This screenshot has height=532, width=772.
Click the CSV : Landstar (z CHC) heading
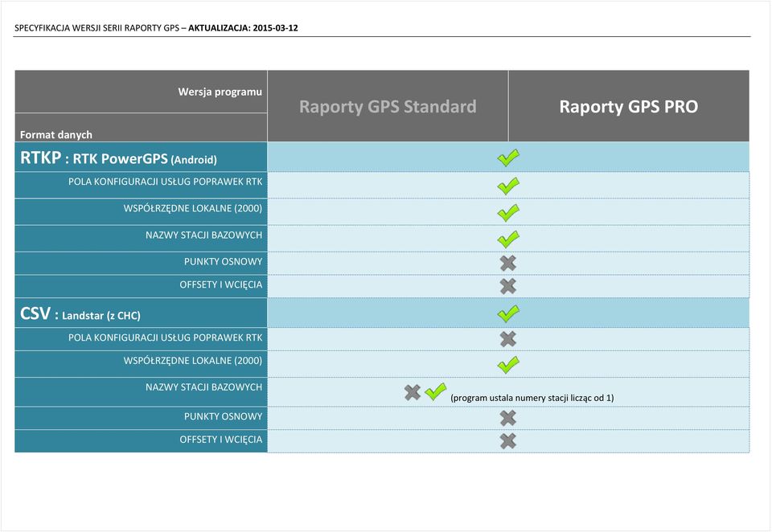[x=80, y=314]
